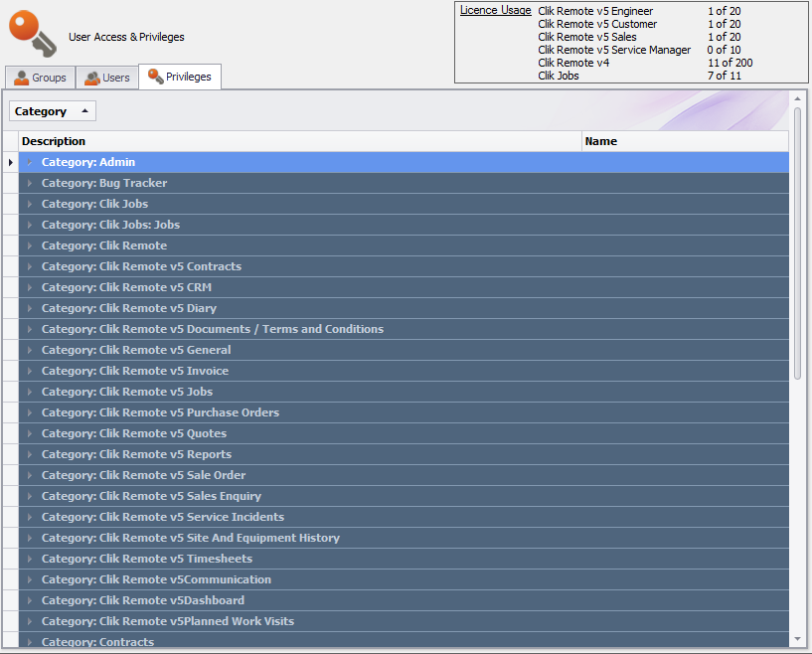Click the 0 of 10 usage value
This screenshot has width=812, height=654.
(724, 50)
